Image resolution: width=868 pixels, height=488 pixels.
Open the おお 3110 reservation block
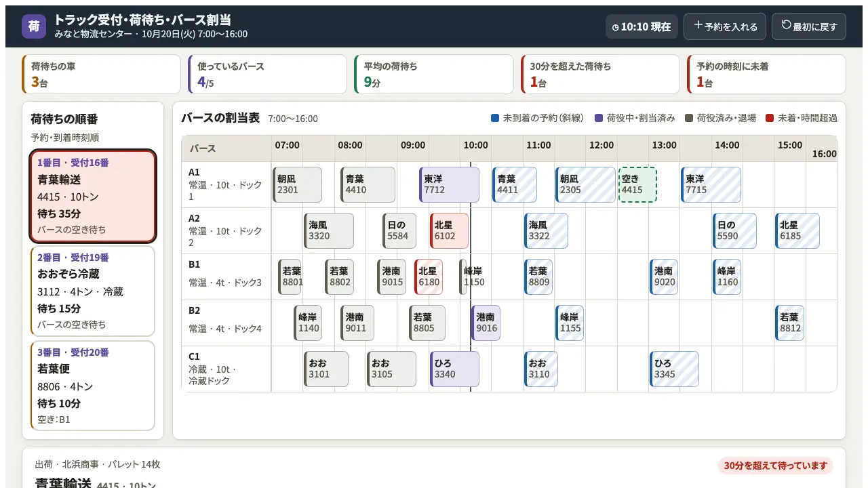coord(541,369)
